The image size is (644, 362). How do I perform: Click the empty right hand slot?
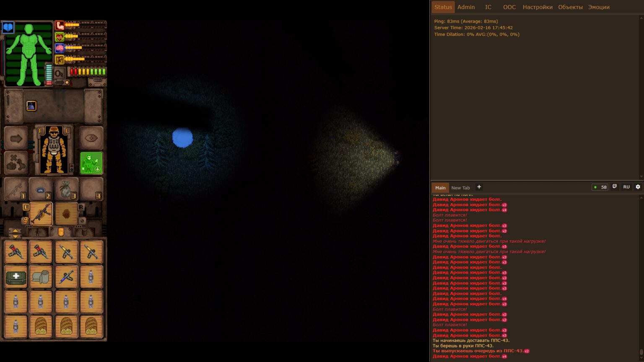(x=66, y=214)
